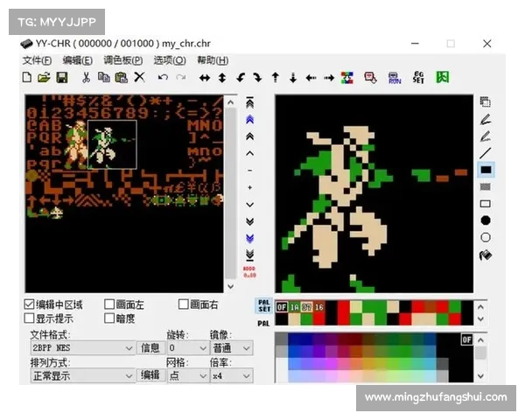
Task: Select the flood fill bucket tool
Action: pyautogui.click(x=486, y=255)
